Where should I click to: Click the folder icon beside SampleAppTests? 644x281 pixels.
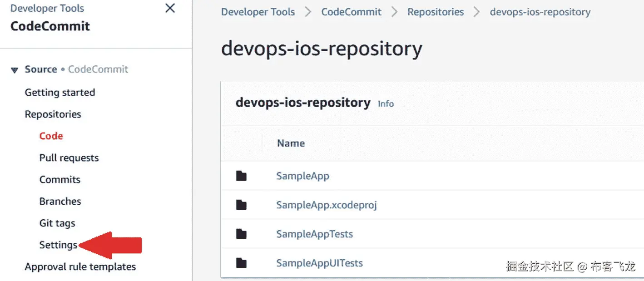click(241, 234)
